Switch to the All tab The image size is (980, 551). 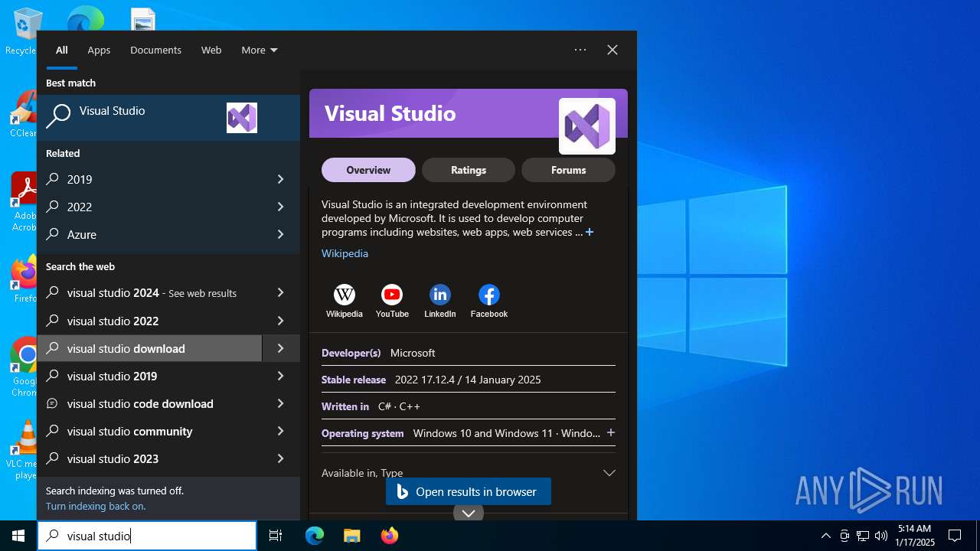[x=62, y=50]
